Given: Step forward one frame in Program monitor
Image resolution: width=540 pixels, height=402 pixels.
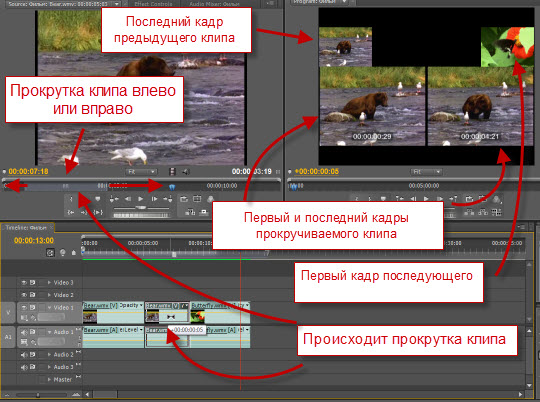Looking at the screenshot, I should tap(440, 199).
